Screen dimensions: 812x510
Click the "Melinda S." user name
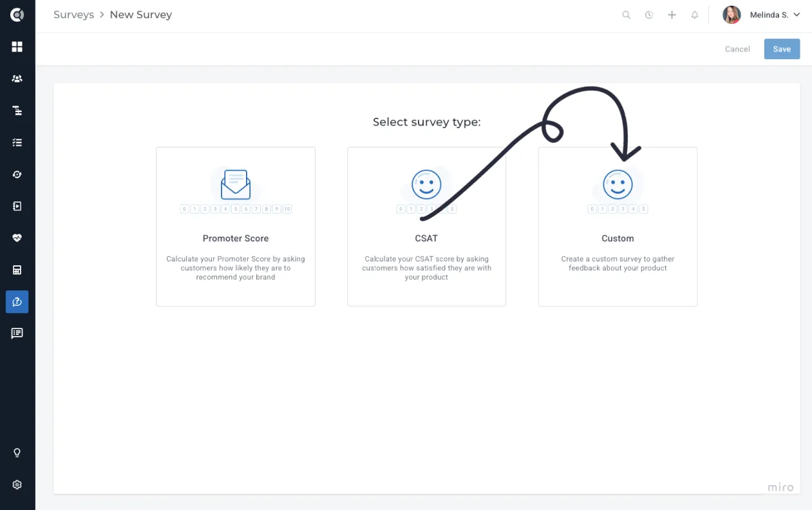coord(769,15)
